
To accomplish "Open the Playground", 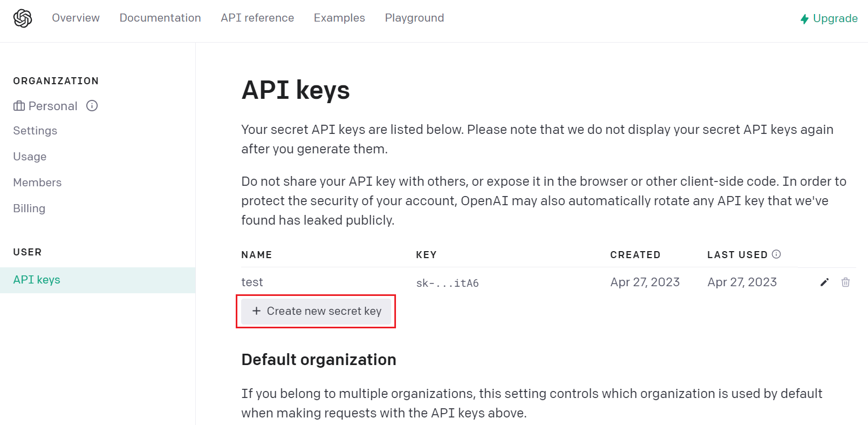I will point(414,18).
